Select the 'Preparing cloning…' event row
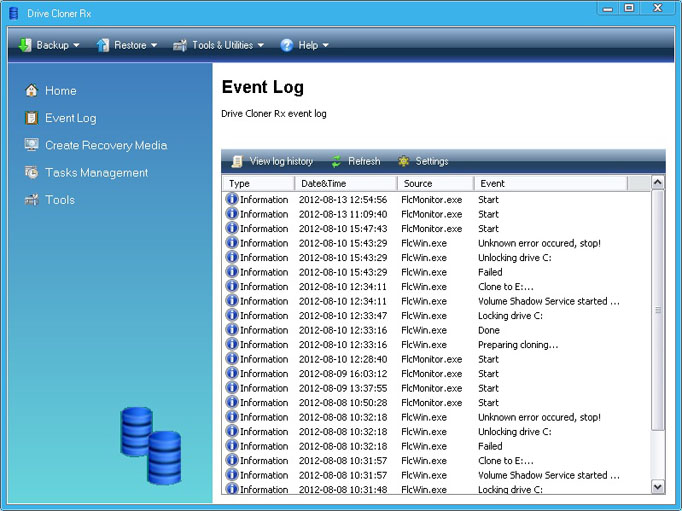The image size is (682, 511). (437, 344)
